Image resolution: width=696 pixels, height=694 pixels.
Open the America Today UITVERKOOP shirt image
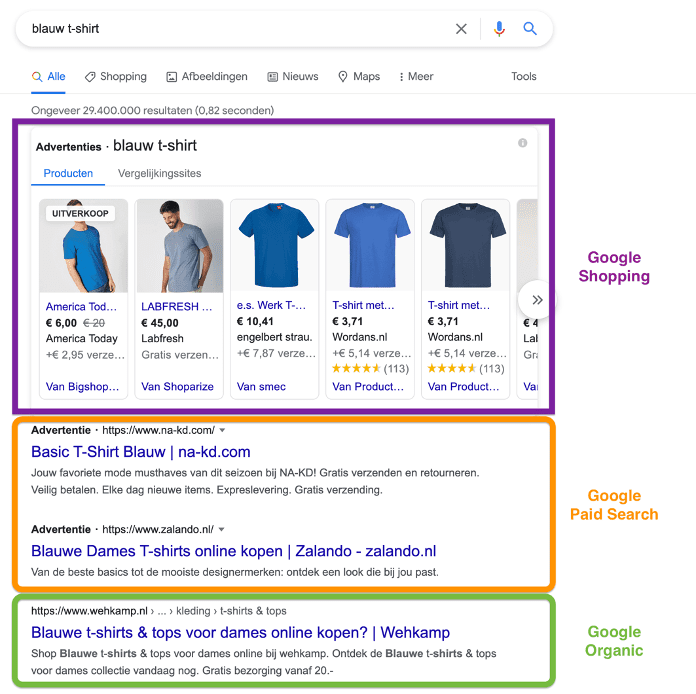[x=83, y=246]
